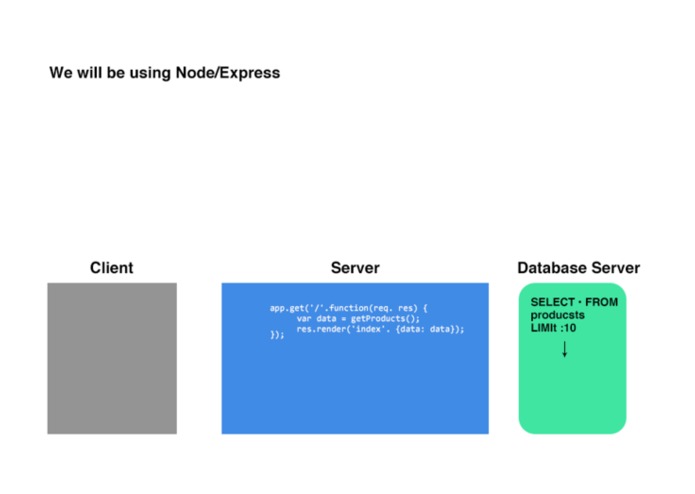Click the res.render code line

pos(380,329)
